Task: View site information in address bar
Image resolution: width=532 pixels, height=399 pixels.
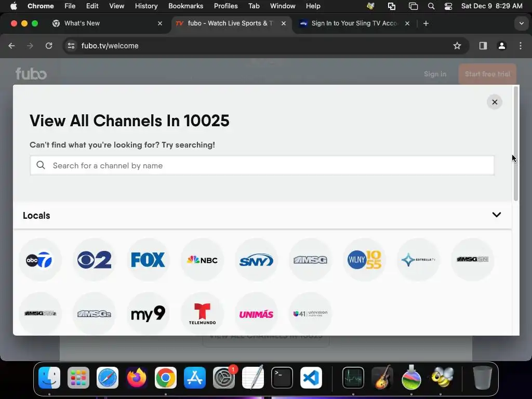Action: pos(71,46)
